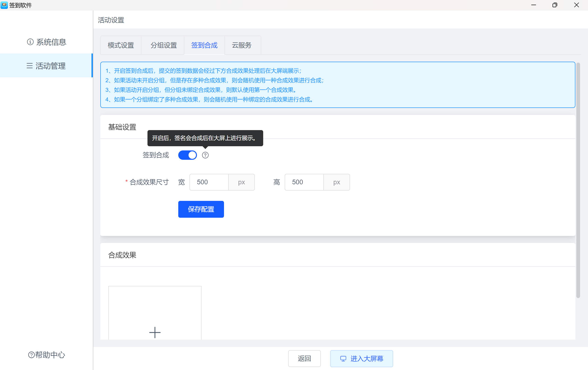
Task: Toggle off the 签到合成 switch
Action: pos(187,155)
